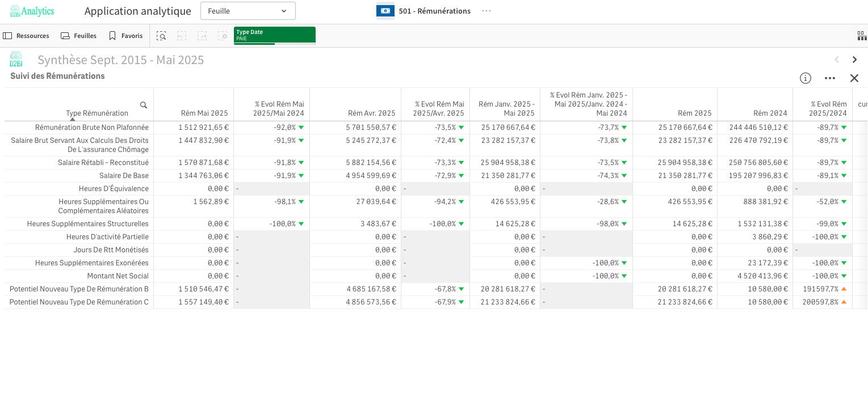The height and width of the screenshot is (402, 868).
Task: Open the Type Date PAIE selection
Action: click(x=274, y=35)
